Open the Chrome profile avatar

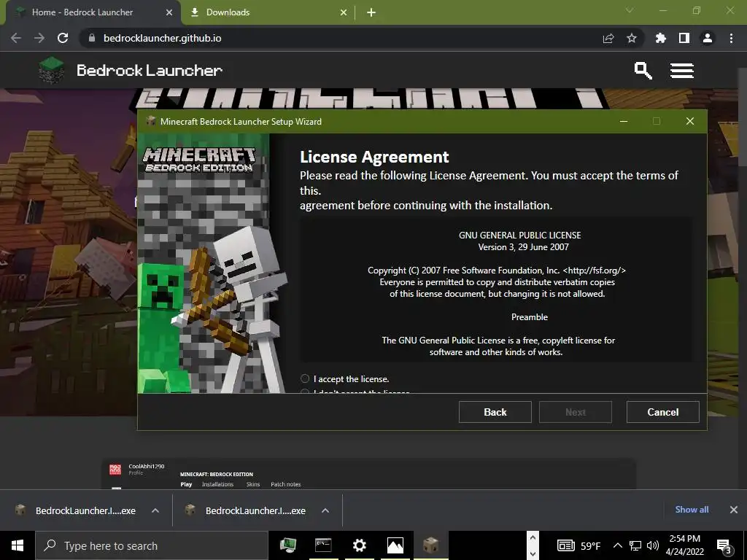click(x=708, y=38)
